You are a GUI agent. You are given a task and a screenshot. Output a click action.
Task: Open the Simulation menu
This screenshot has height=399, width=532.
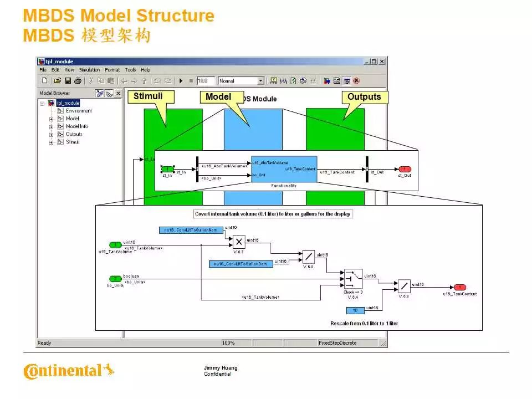[89, 70]
